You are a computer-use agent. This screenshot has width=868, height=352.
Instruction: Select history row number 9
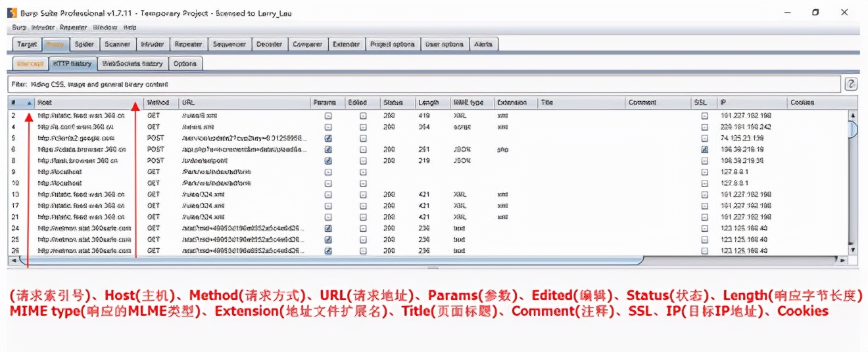click(427, 172)
